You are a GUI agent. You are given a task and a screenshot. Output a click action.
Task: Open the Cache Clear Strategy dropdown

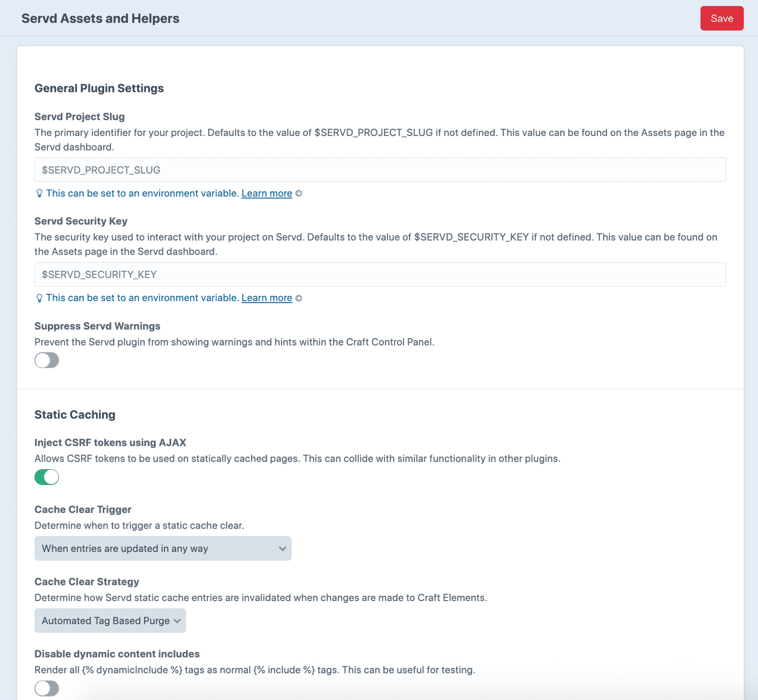[x=110, y=620]
